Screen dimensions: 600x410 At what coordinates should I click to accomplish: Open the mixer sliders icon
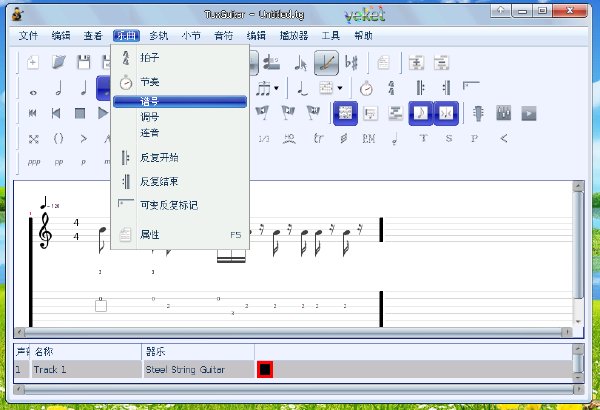point(504,113)
